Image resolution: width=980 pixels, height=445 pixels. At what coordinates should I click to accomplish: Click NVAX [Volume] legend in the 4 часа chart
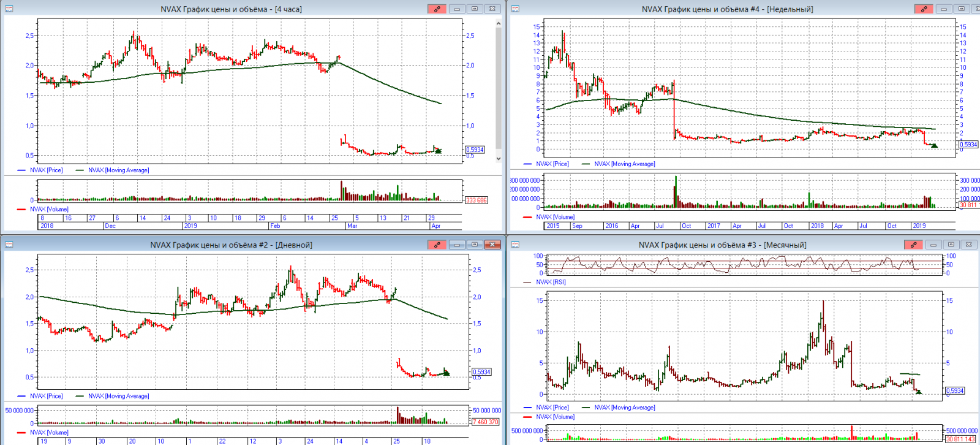click(x=49, y=209)
